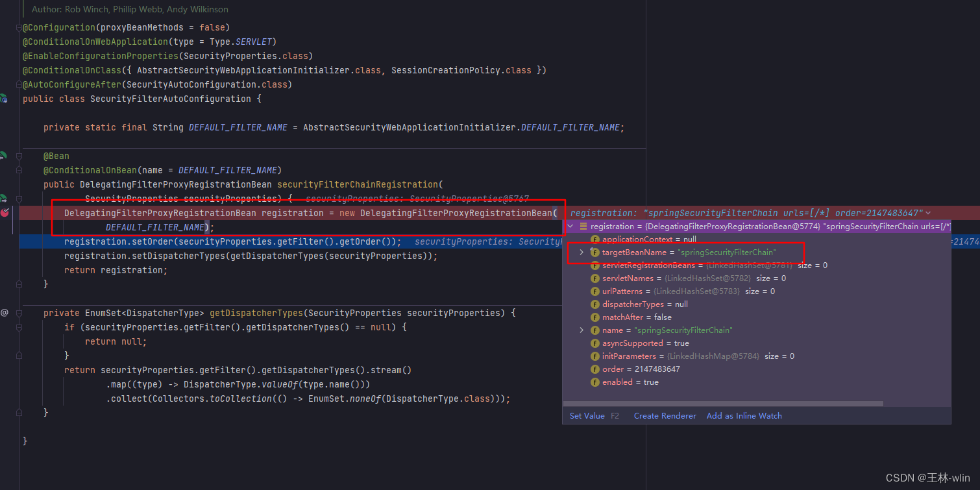Click the field icon beside enabled variable

click(595, 382)
